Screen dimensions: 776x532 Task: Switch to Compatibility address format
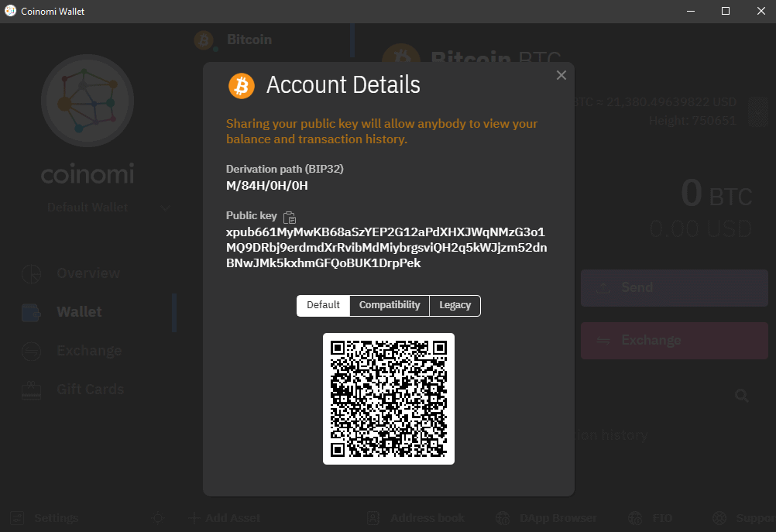pyautogui.click(x=389, y=305)
